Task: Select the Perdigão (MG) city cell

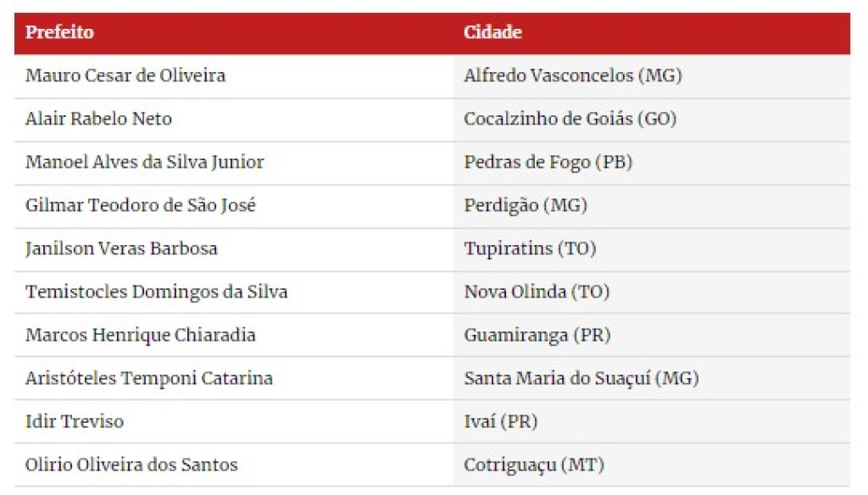Action: coord(526,205)
